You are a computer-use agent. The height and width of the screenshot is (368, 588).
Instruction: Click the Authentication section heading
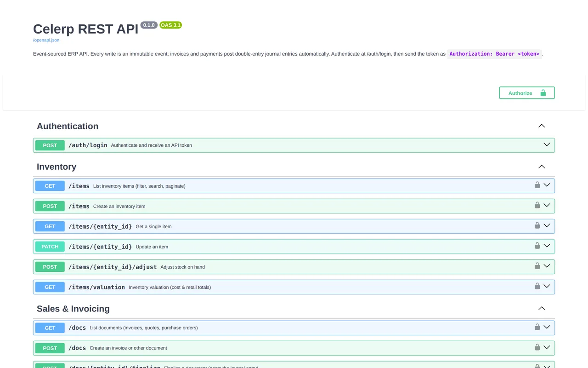pyautogui.click(x=68, y=126)
